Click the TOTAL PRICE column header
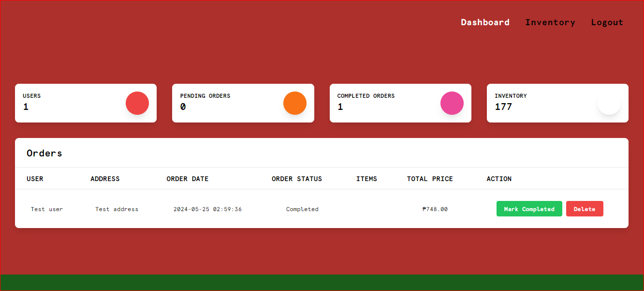This screenshot has width=644, height=291. point(429,179)
